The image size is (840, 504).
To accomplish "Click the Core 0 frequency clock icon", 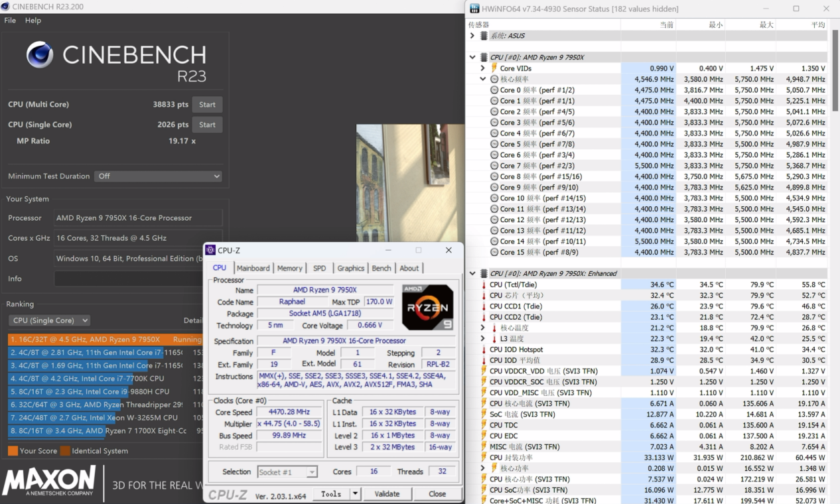I will (x=494, y=90).
